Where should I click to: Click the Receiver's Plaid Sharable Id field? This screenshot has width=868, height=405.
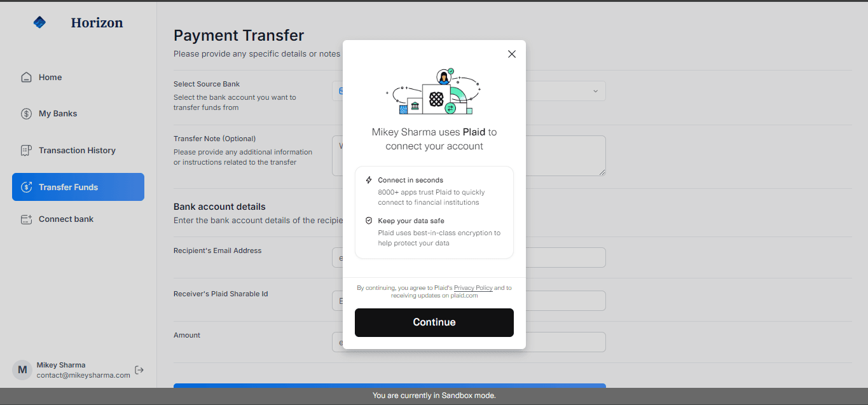pyautogui.click(x=469, y=301)
